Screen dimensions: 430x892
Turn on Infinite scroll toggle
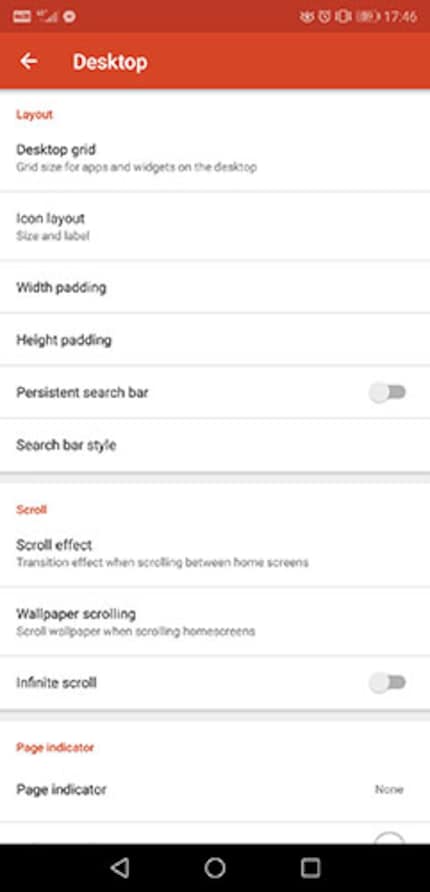point(387,683)
